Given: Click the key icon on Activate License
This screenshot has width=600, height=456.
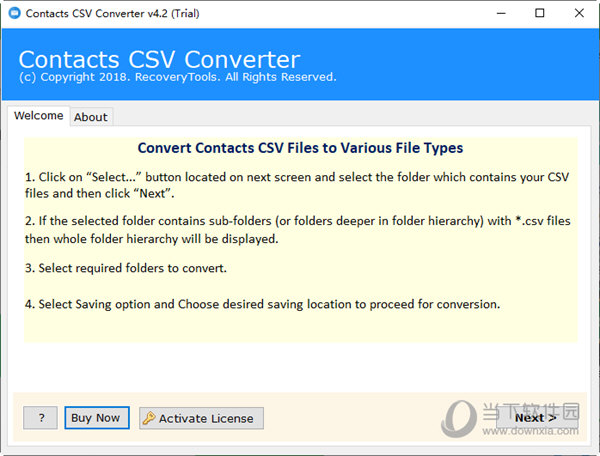Looking at the screenshot, I should tap(149, 418).
